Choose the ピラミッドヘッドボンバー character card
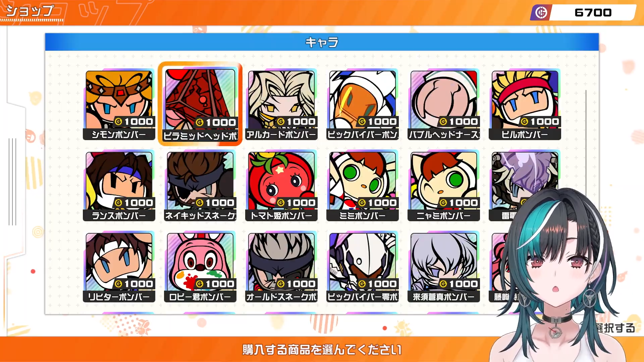The width and height of the screenshot is (644, 362). tap(200, 105)
